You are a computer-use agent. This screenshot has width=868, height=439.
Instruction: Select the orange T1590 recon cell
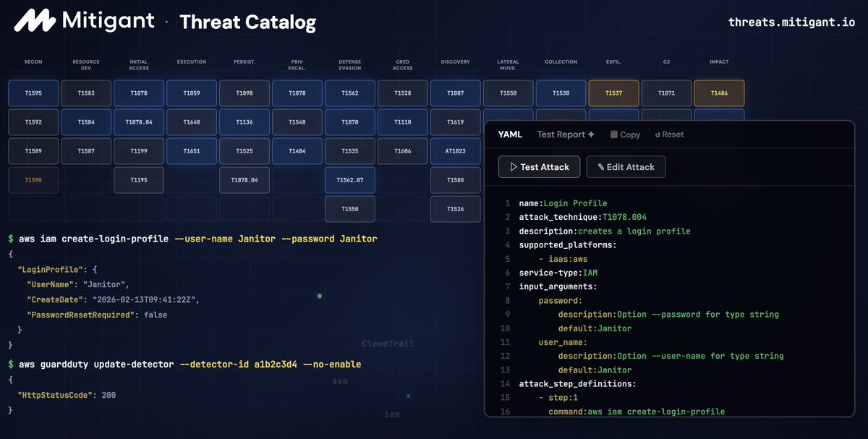pos(33,180)
